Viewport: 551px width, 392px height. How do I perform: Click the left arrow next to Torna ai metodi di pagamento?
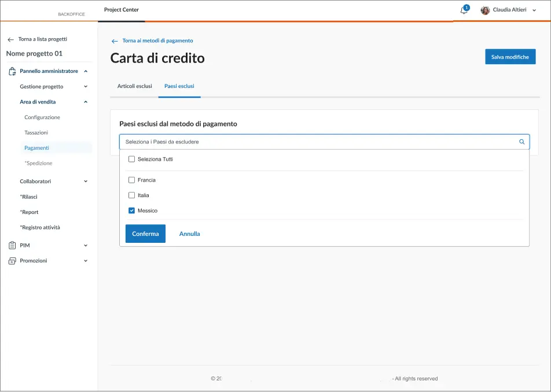[x=115, y=41]
